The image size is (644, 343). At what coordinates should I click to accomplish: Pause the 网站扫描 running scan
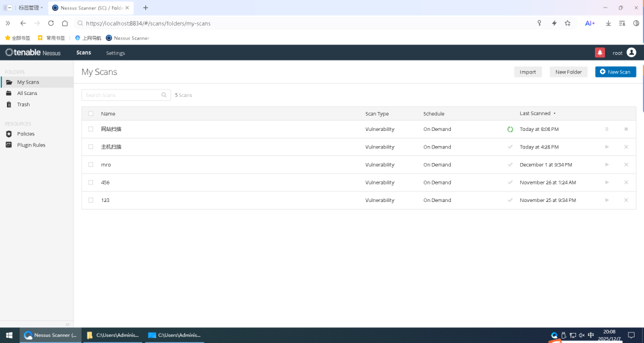coord(607,129)
